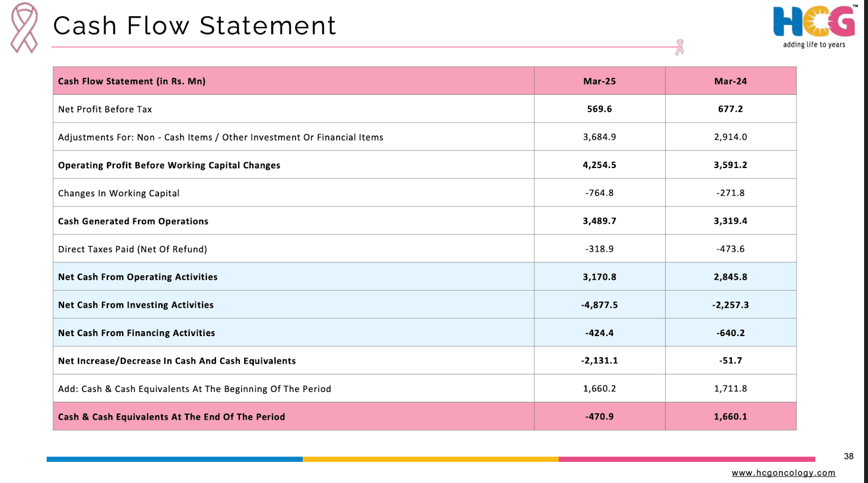The width and height of the screenshot is (868, 483).
Task: Click the pink ribbon icon beside title
Action: 24,28
